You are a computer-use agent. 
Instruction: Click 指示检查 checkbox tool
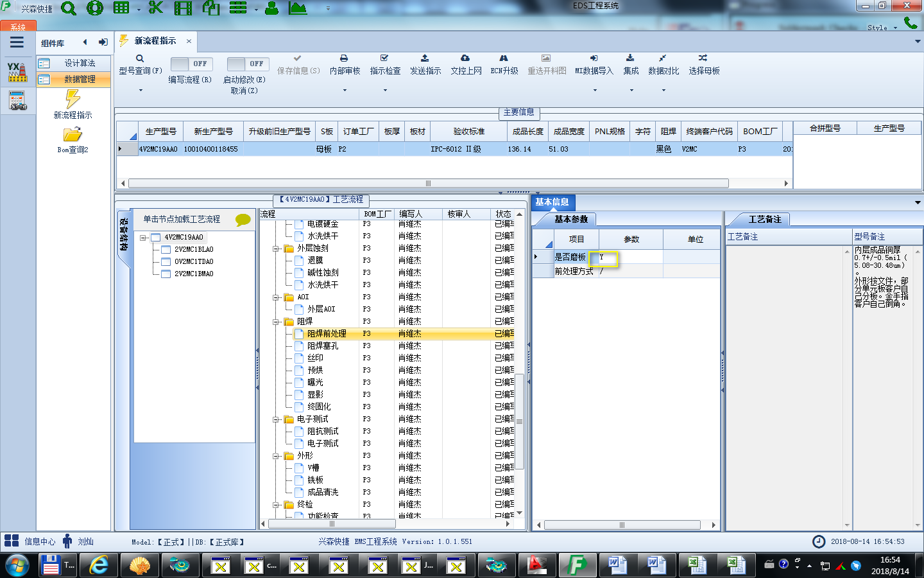pos(385,65)
